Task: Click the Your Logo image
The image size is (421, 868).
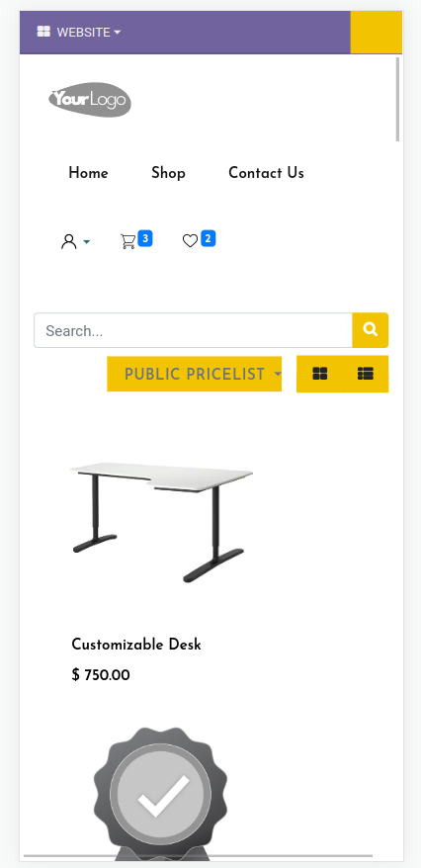Action: 90,100
